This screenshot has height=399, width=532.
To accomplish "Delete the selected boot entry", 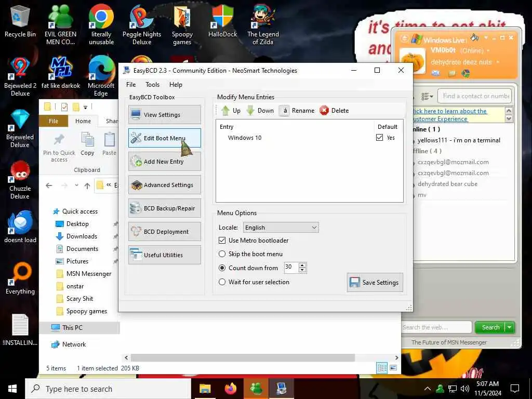I will coord(334,111).
